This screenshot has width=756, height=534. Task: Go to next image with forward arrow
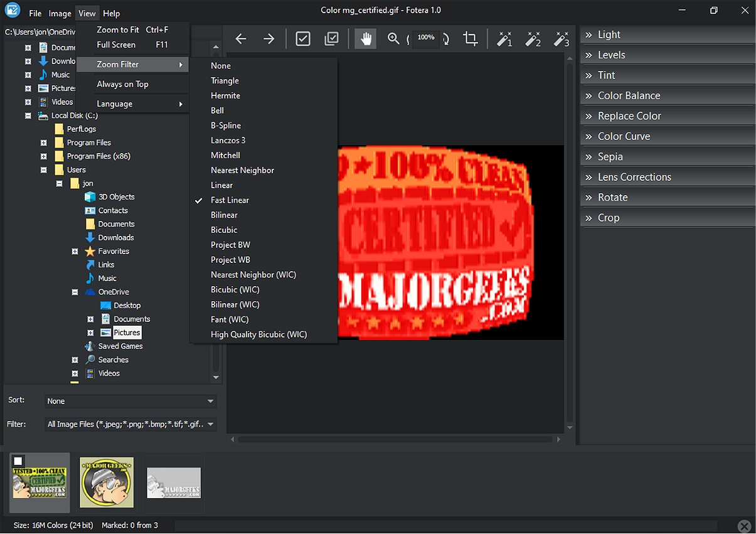(269, 39)
